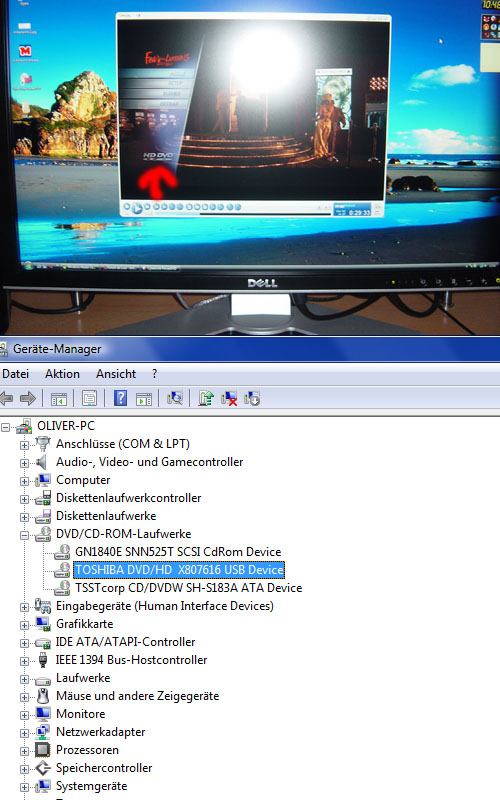Expand the Anschlüsse (COM & LPT) node

[x=24, y=445]
